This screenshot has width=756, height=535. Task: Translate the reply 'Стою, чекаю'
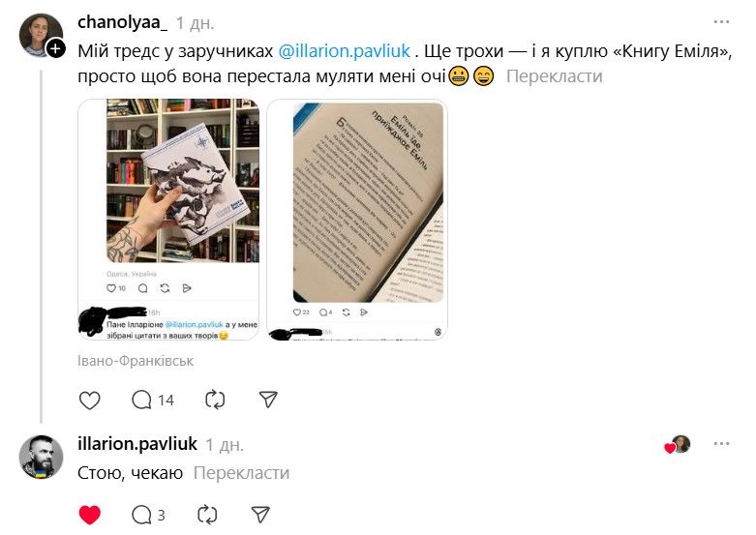click(241, 473)
